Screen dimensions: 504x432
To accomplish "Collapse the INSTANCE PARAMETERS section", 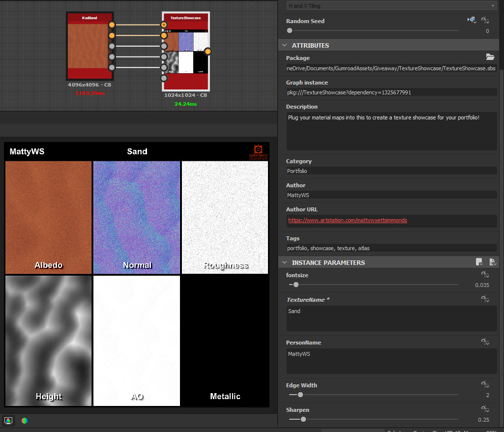I will tap(284, 262).
